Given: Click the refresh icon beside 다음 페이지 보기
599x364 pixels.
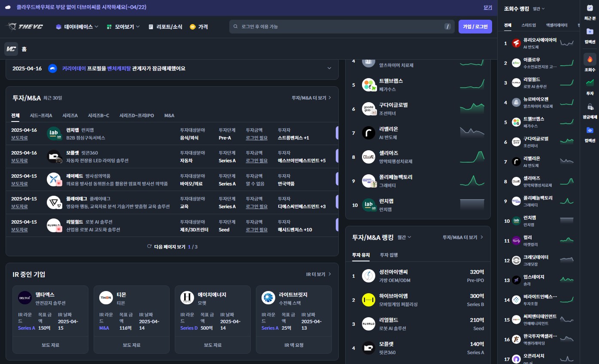Looking at the screenshot, I should coord(149,246).
